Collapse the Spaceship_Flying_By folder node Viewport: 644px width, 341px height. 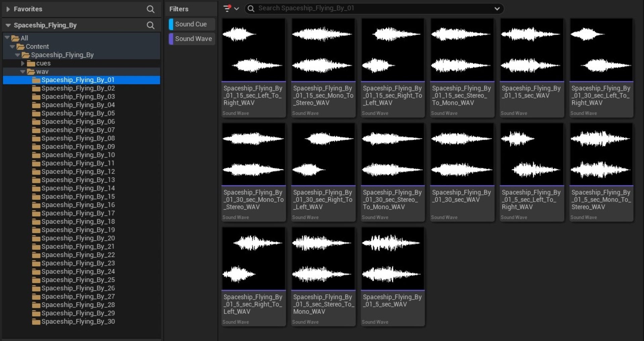point(17,55)
